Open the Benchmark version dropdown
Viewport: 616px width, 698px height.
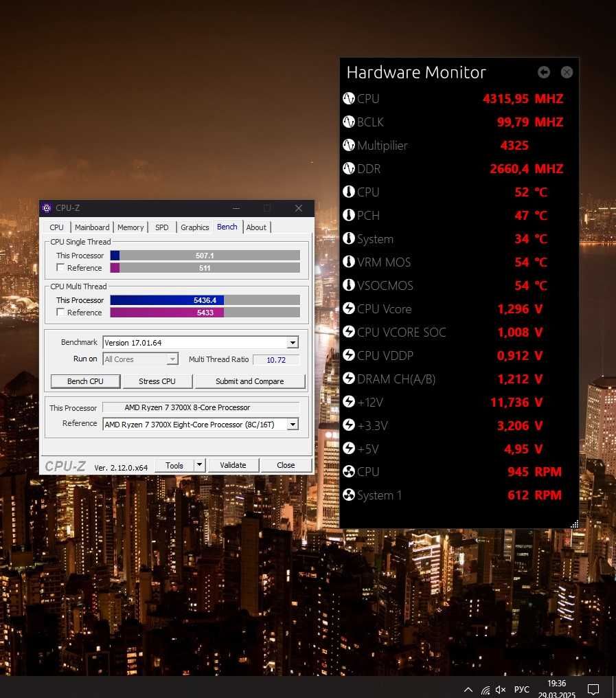[293, 343]
